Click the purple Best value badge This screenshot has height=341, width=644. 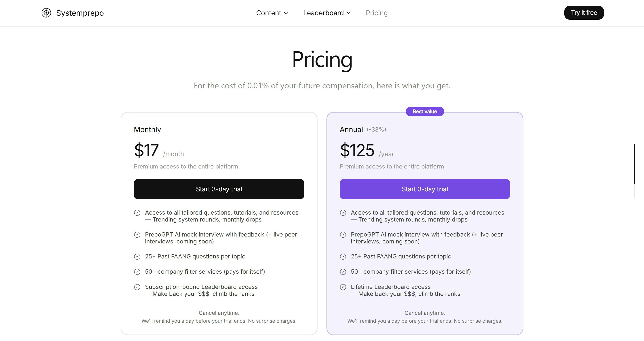point(424,111)
